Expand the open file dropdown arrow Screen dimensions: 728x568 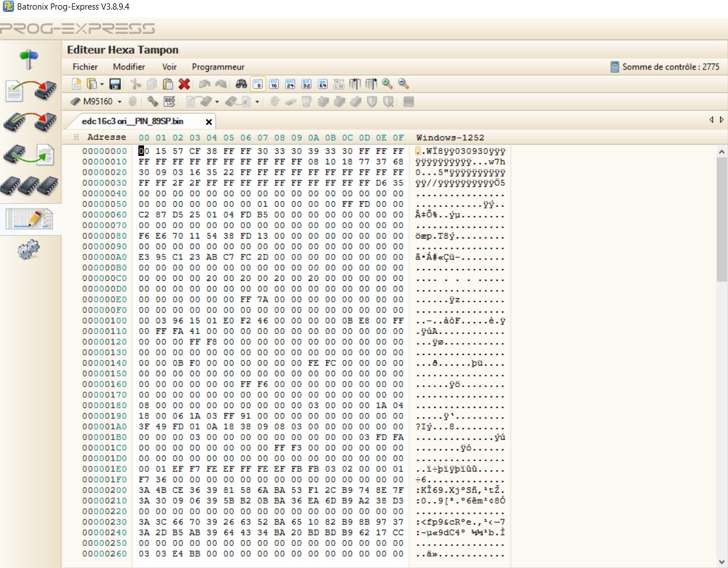[102, 84]
